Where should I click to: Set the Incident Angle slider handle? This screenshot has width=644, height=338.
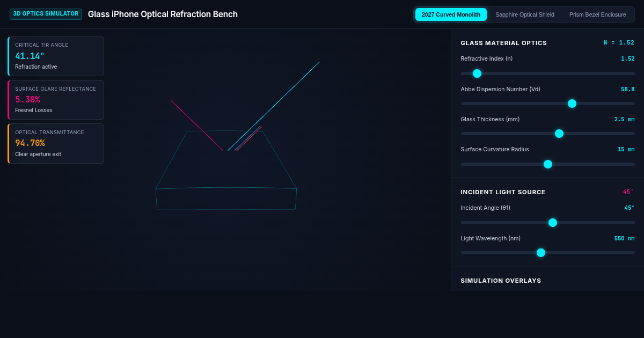point(553,223)
